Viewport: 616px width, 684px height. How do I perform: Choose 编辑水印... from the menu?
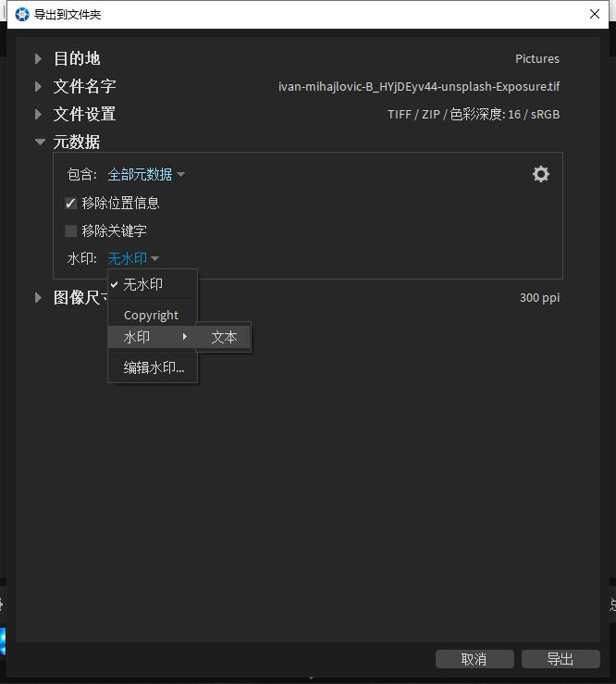tap(154, 367)
